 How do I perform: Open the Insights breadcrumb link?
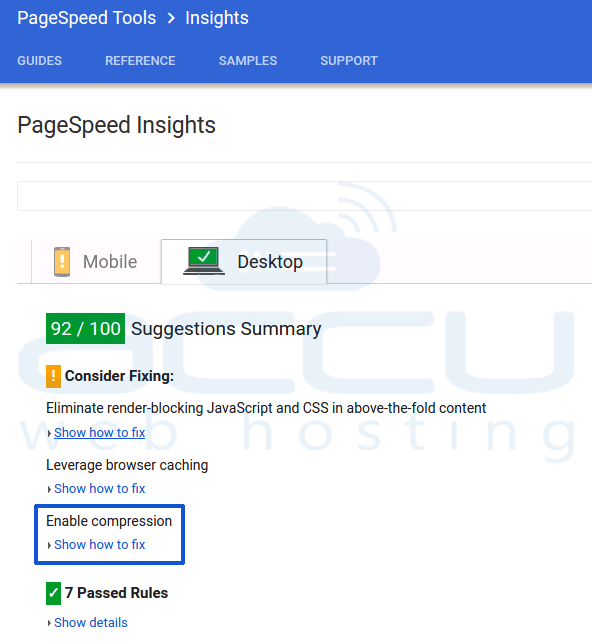pos(217,18)
